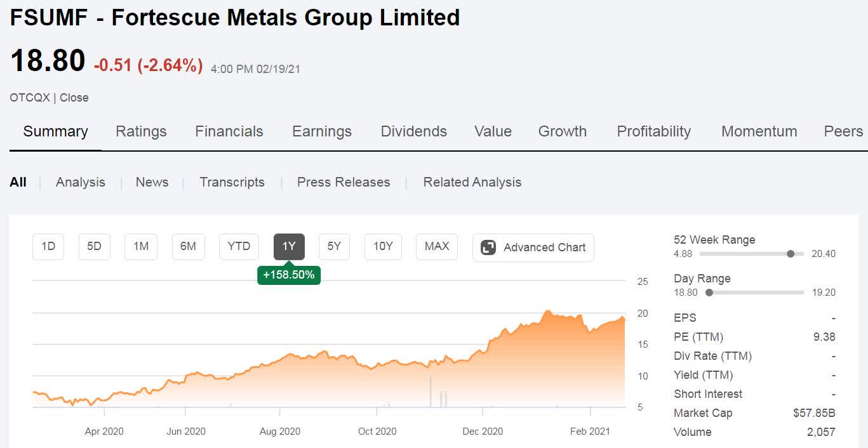Click the price chart near Dec 2020

point(483,368)
